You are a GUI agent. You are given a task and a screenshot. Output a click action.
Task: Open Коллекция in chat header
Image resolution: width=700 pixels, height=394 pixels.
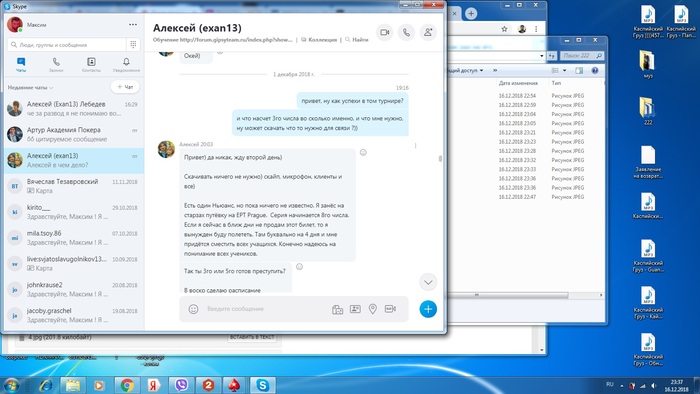tap(319, 40)
